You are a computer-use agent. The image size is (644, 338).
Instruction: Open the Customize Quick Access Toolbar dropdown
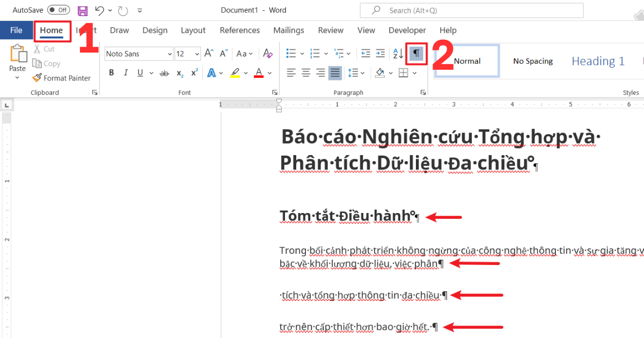coord(140,10)
